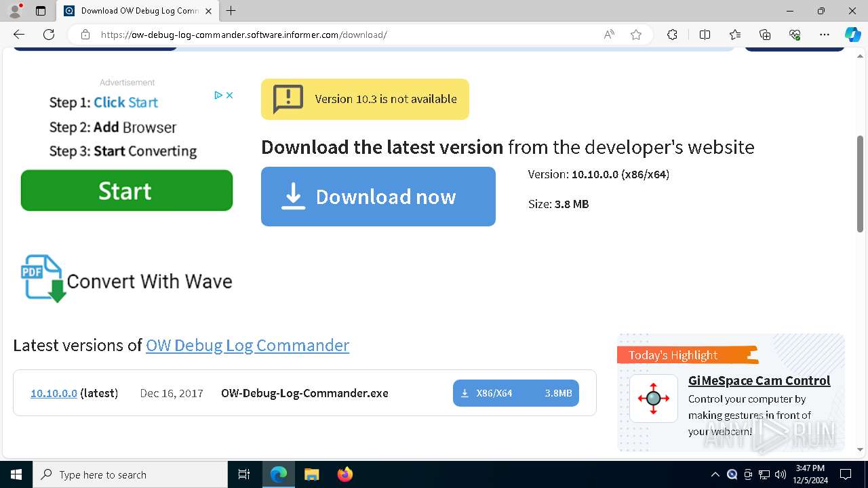Open Collections panel
This screenshot has height=488, width=868.
[x=765, y=35]
